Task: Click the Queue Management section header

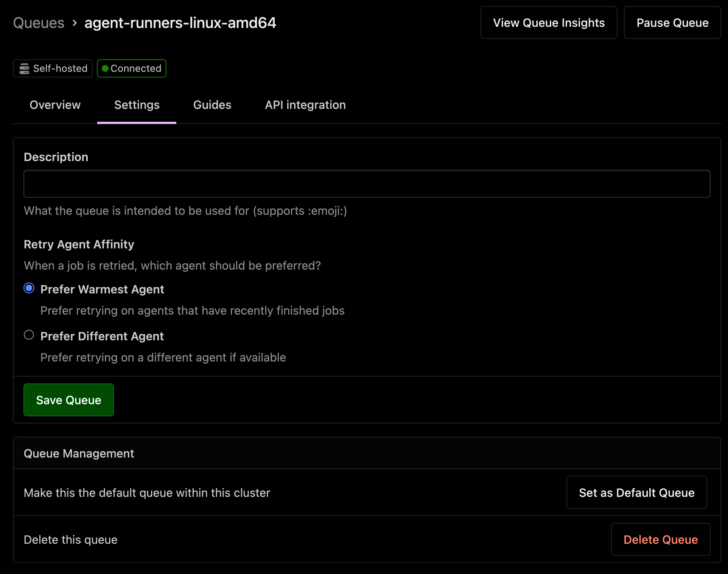Action: coord(79,453)
